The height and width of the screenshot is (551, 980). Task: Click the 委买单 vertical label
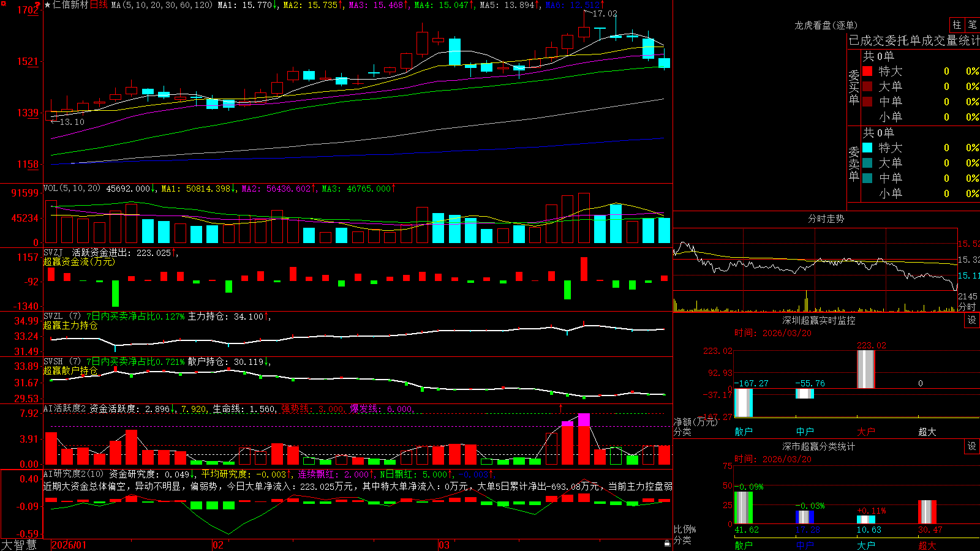(854, 88)
